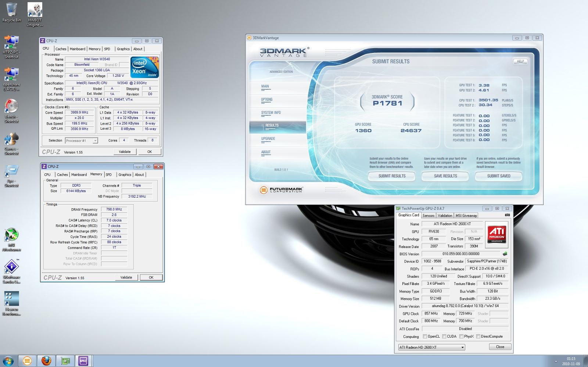Switch to Sensors tab in GPU-Z
Screen dimensions: 588x367
pos(429,215)
